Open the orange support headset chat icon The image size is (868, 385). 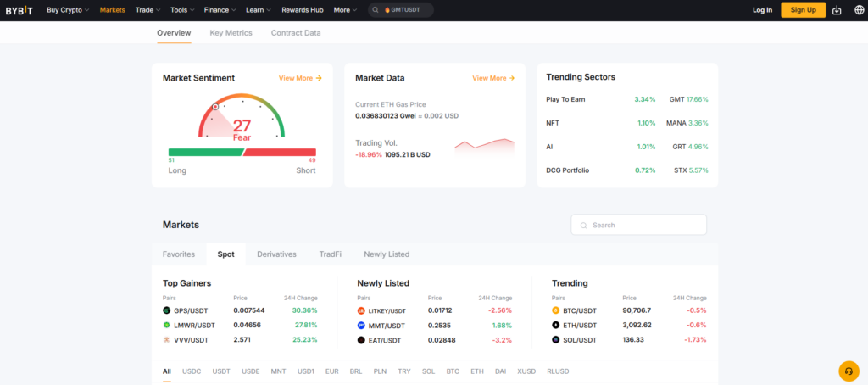[849, 371]
